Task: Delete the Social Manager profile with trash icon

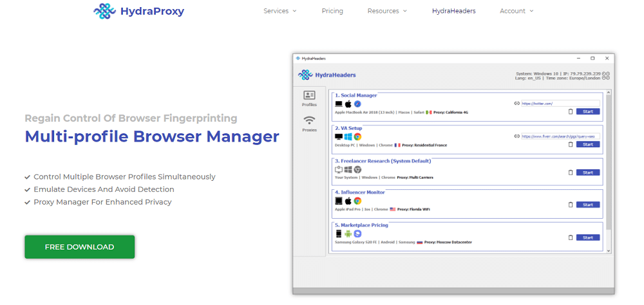Action: point(570,111)
